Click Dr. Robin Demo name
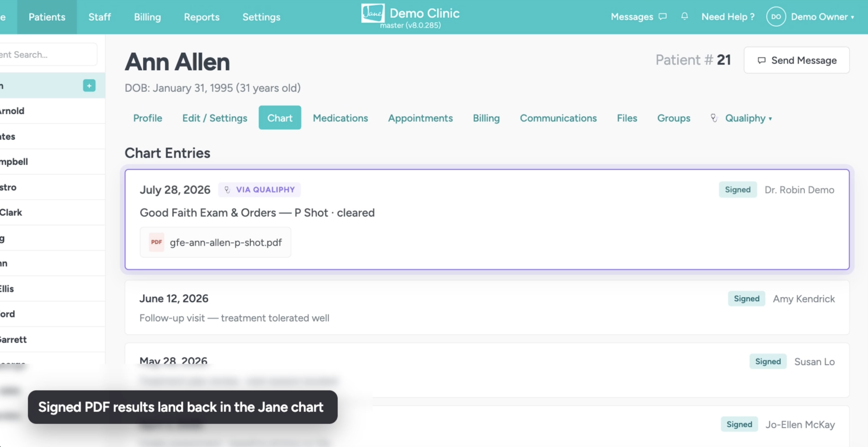Image resolution: width=868 pixels, height=447 pixels. 800,190
